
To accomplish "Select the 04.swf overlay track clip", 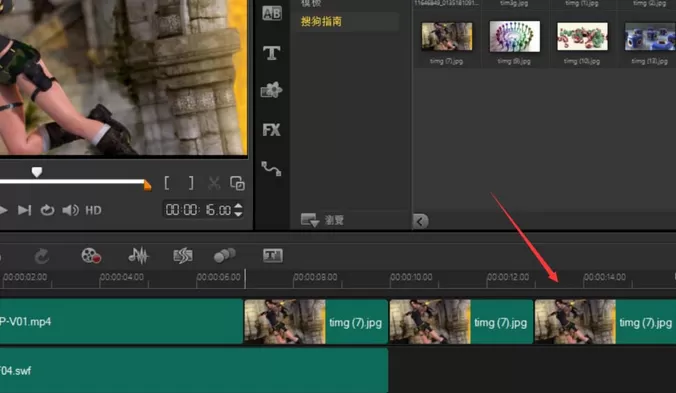I will click(194, 371).
